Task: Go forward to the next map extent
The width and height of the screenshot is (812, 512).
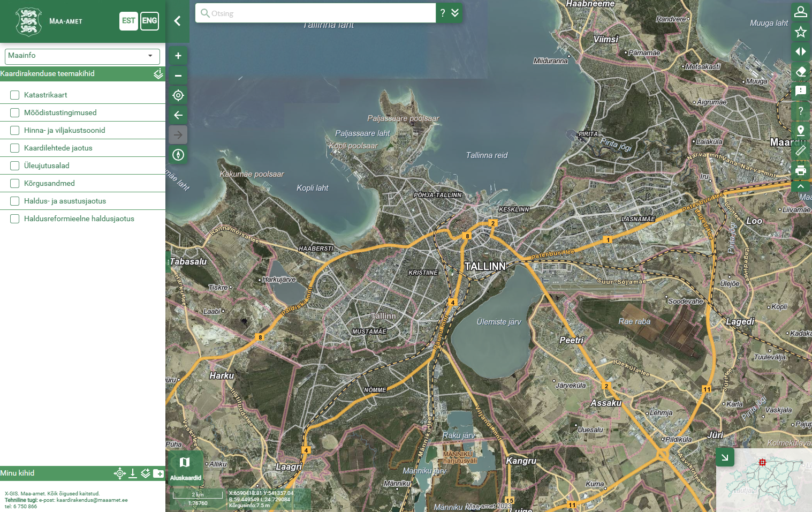Action: tap(178, 135)
